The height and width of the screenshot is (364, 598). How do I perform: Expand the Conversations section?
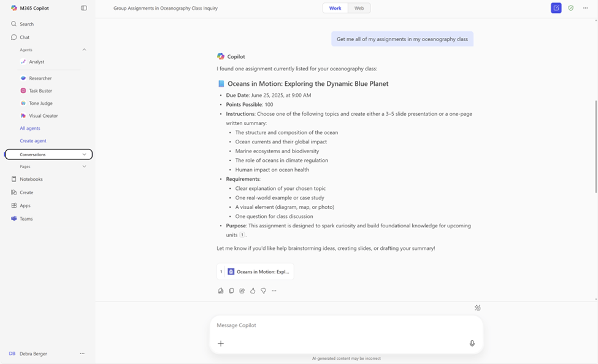[84, 154]
